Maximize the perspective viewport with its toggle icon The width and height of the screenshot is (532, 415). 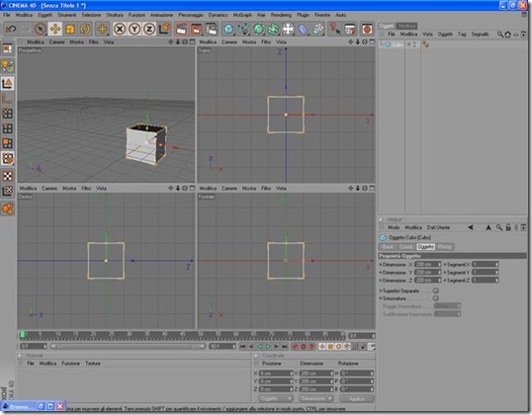coord(193,42)
